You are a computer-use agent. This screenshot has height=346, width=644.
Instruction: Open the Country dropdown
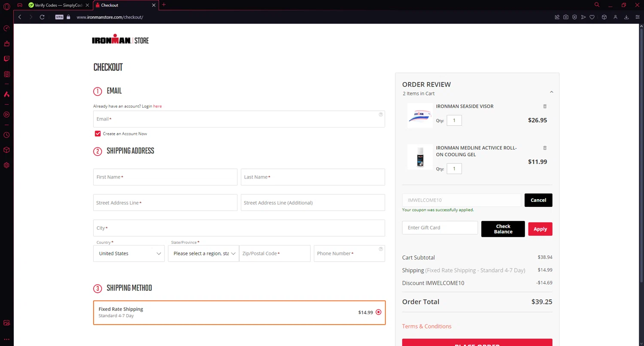(129, 253)
